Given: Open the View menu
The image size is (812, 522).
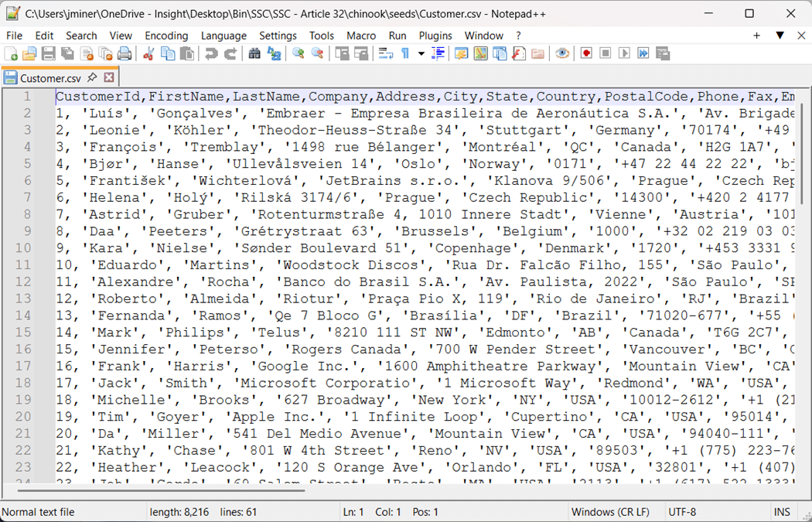Looking at the screenshot, I should pos(121,36).
